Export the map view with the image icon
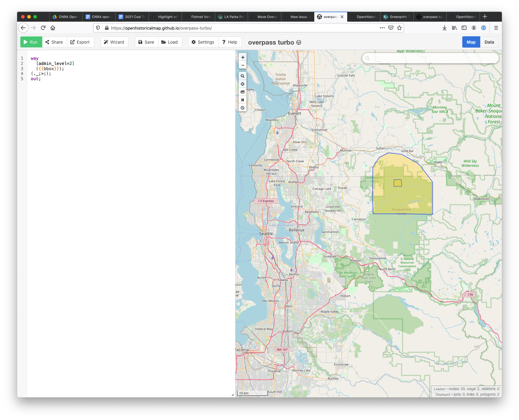 point(243,92)
